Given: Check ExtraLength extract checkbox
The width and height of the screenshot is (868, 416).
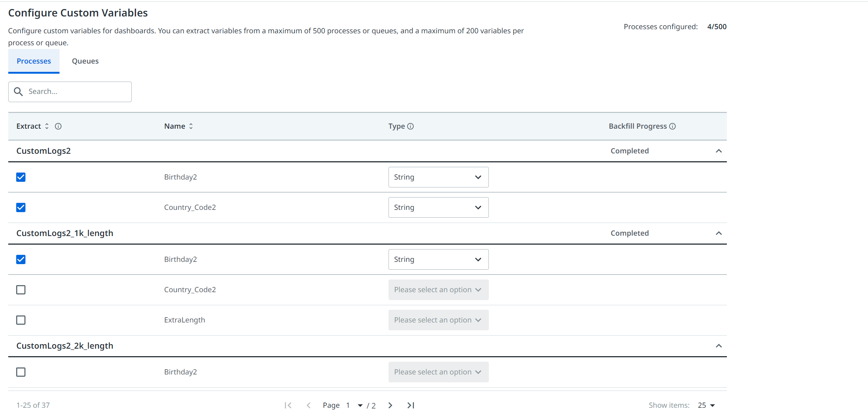Looking at the screenshot, I should coord(21,320).
